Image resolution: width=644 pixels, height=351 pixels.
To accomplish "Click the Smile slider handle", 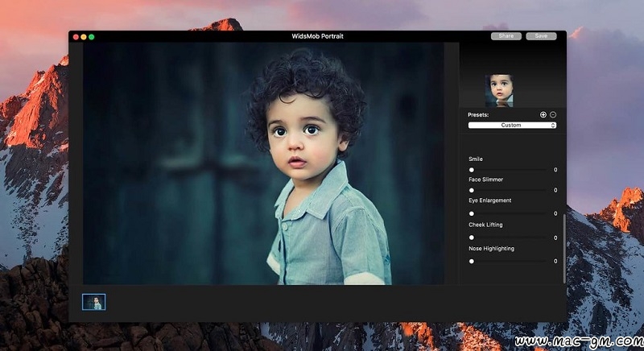I will click(x=472, y=170).
